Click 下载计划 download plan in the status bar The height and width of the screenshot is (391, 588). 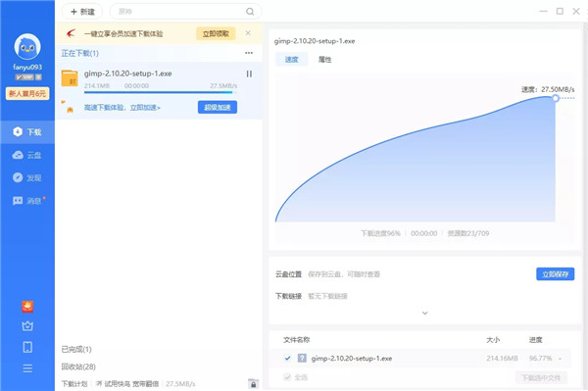[74, 384]
